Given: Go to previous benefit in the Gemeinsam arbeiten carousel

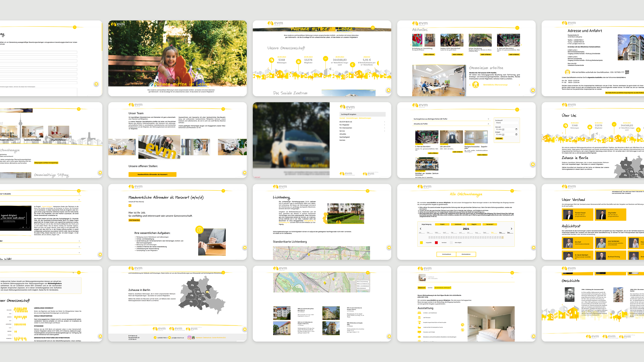Looking at the screenshot, I should tap(470, 85).
